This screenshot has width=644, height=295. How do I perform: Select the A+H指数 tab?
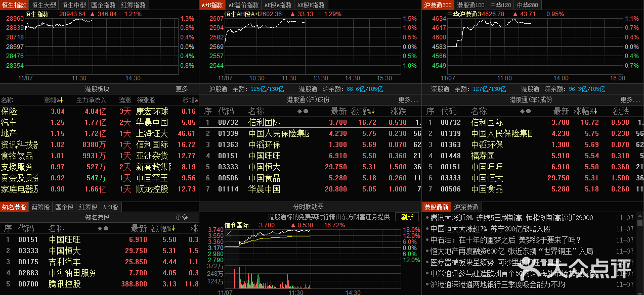(212, 5)
